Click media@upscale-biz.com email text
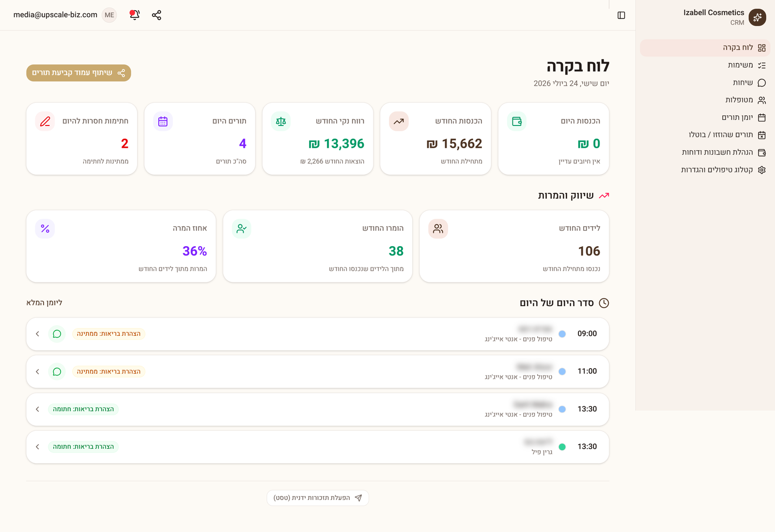This screenshot has height=532, width=775. pyautogui.click(x=55, y=15)
